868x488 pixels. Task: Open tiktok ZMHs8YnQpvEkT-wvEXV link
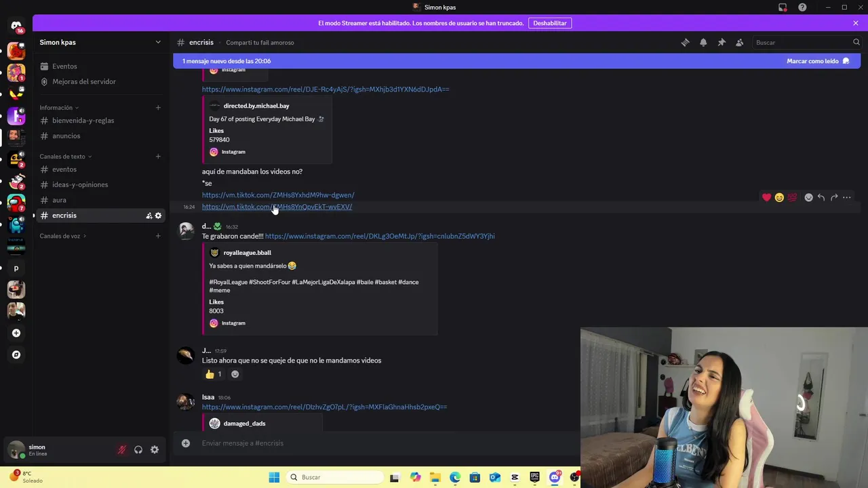(277, 207)
